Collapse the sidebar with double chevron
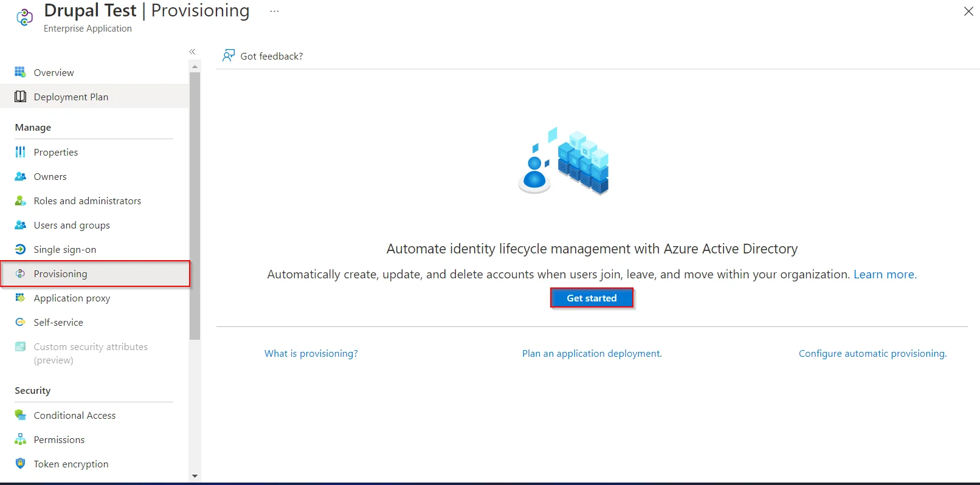 [x=192, y=52]
